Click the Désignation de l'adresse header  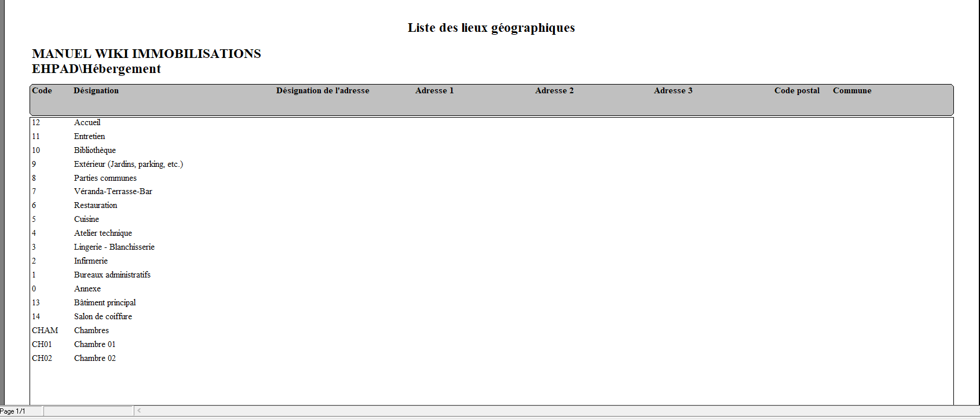[323, 90]
